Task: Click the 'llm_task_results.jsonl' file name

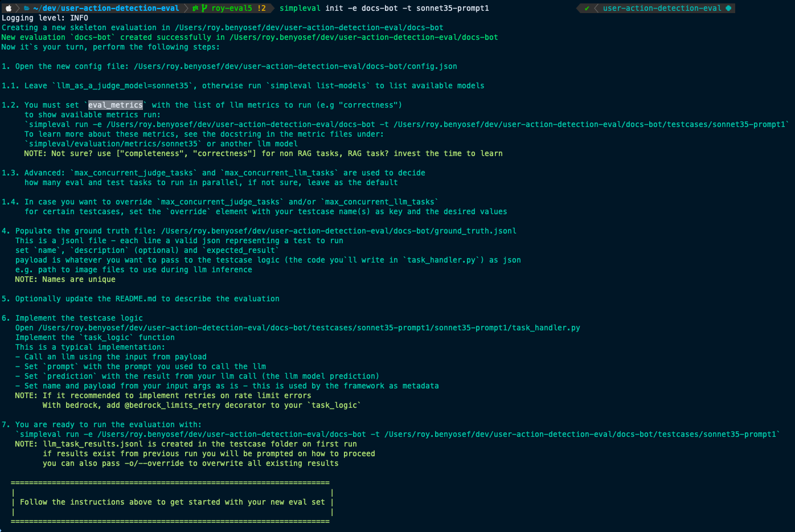Action: tap(93, 444)
